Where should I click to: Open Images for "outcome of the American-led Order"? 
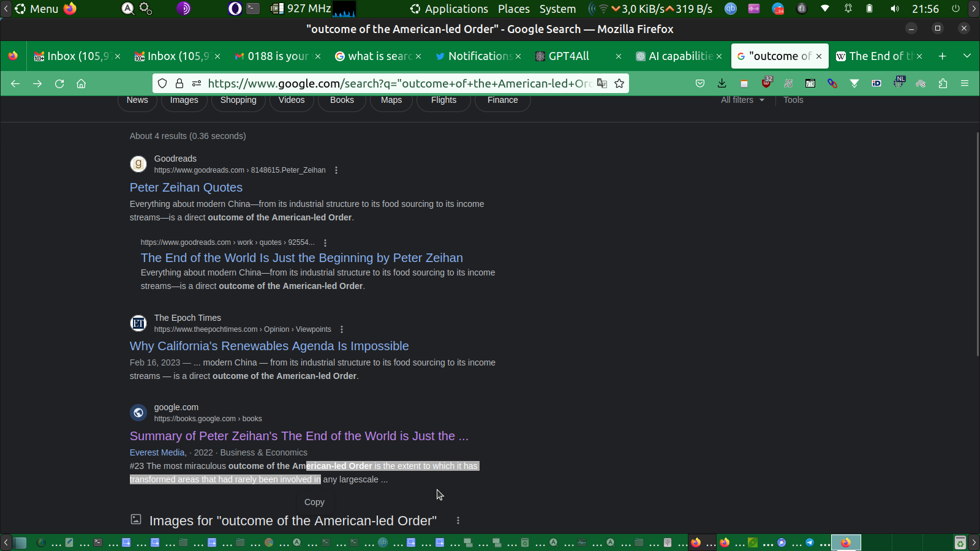click(x=293, y=520)
